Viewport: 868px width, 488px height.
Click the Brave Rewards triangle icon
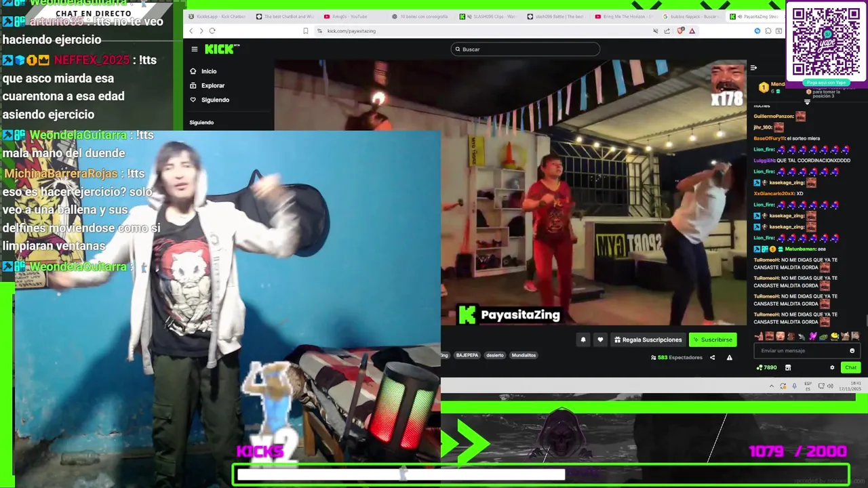click(692, 30)
